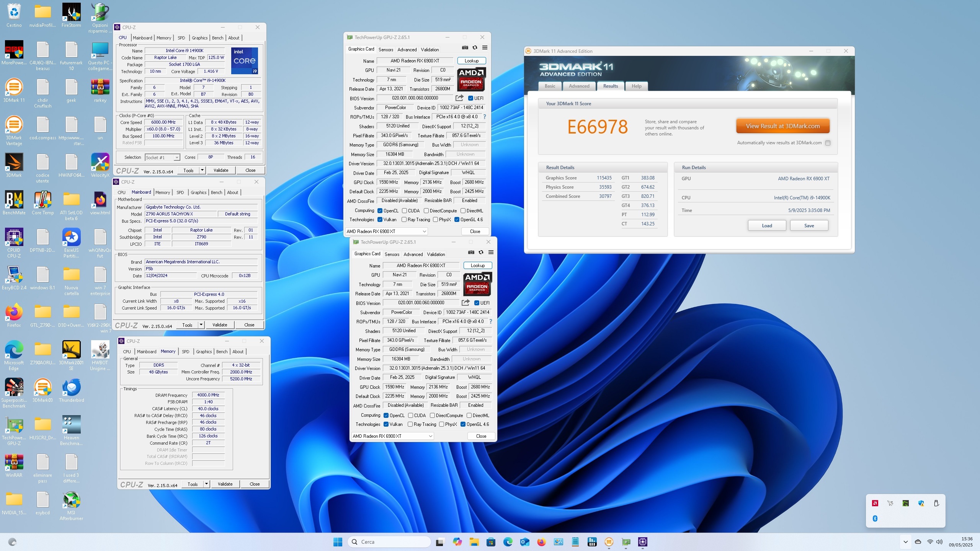This screenshot has width=980, height=551.
Task: Click the refresh icon in top GPU-Z window
Action: pyautogui.click(x=475, y=48)
